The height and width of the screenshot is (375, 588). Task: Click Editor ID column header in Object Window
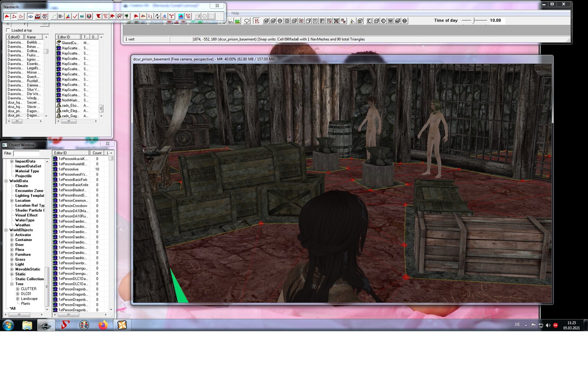tap(71, 153)
